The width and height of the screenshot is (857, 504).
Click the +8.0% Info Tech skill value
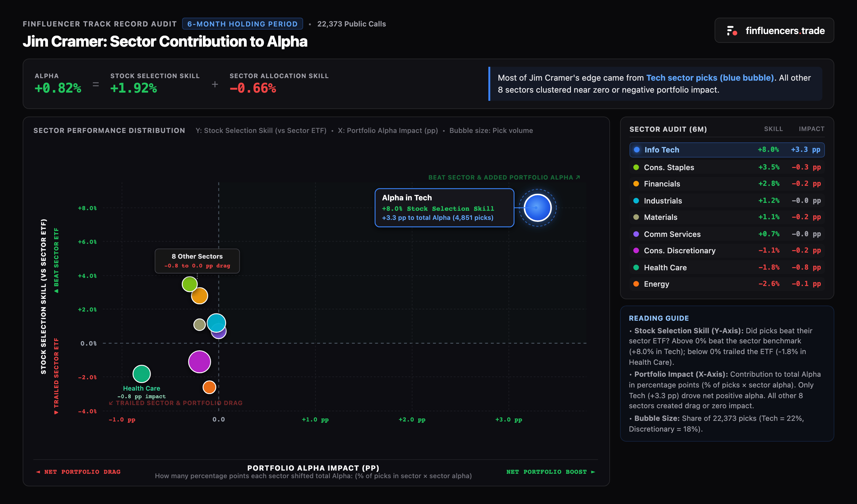point(768,150)
